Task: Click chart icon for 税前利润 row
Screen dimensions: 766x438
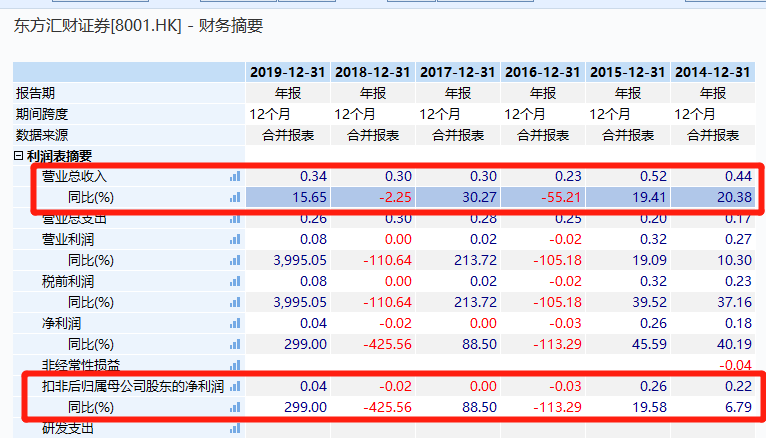Action: click(x=236, y=281)
